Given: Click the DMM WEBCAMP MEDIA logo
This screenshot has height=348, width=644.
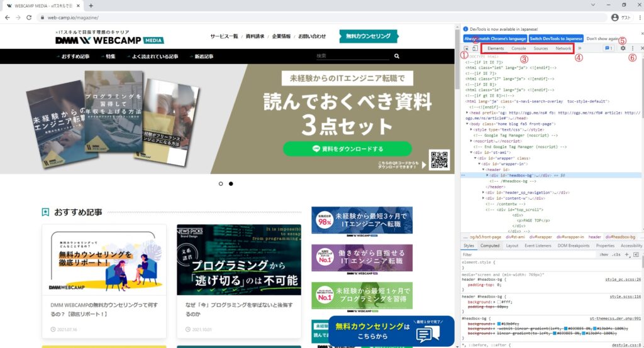Looking at the screenshot, I should (x=109, y=40).
